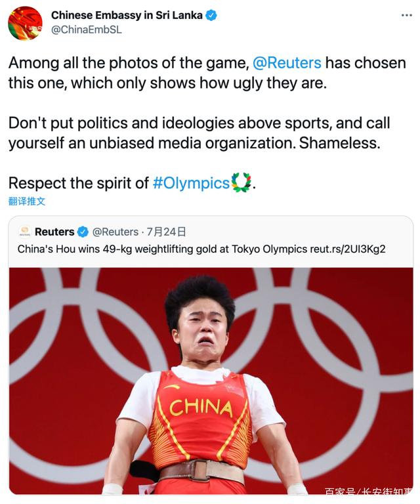Open the #Olympics hashtag link
Screen dimensions: 420x504
point(191,183)
